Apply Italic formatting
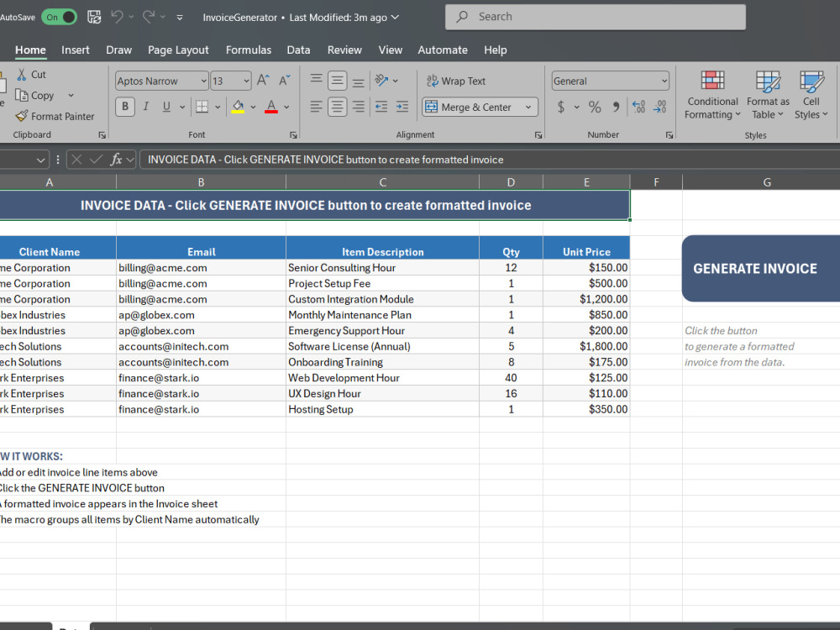This screenshot has height=630, width=840. coord(145,107)
